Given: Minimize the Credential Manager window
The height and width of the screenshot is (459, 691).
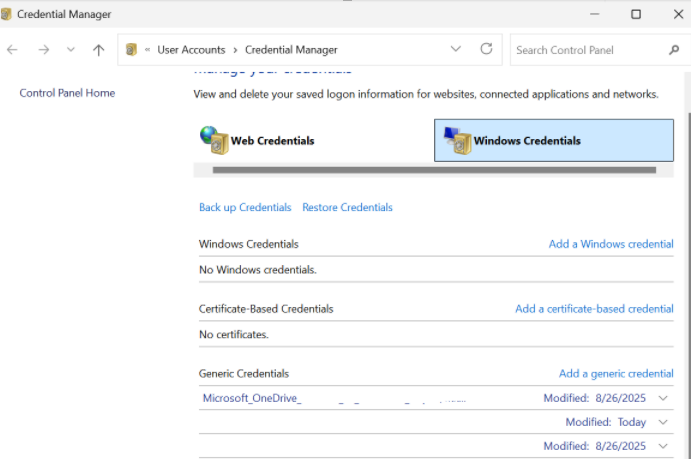Looking at the screenshot, I should pyautogui.click(x=594, y=14).
